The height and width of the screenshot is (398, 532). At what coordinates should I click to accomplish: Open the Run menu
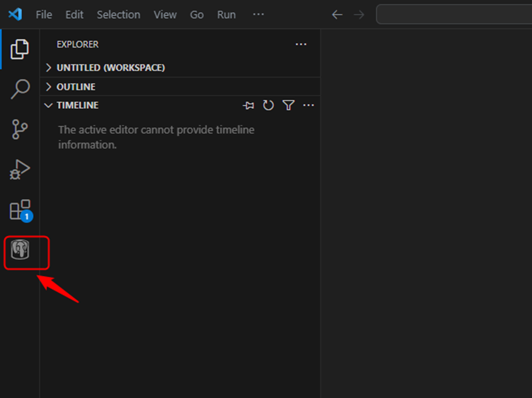[x=226, y=15]
